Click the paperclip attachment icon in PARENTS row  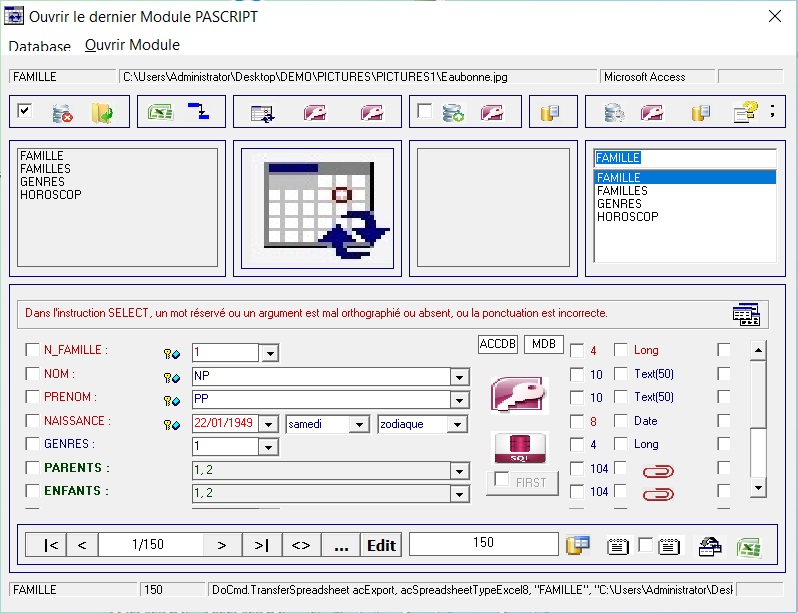click(x=658, y=471)
